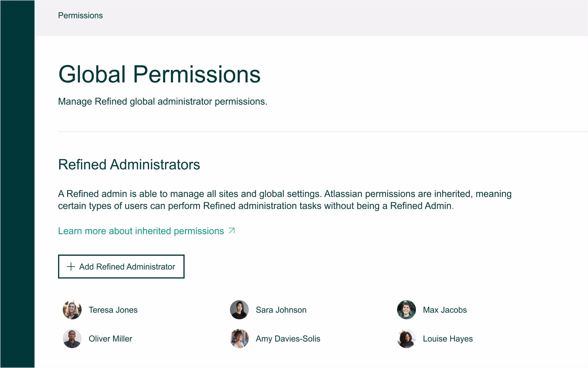Click Louise Hayes's avatar

[406, 339]
